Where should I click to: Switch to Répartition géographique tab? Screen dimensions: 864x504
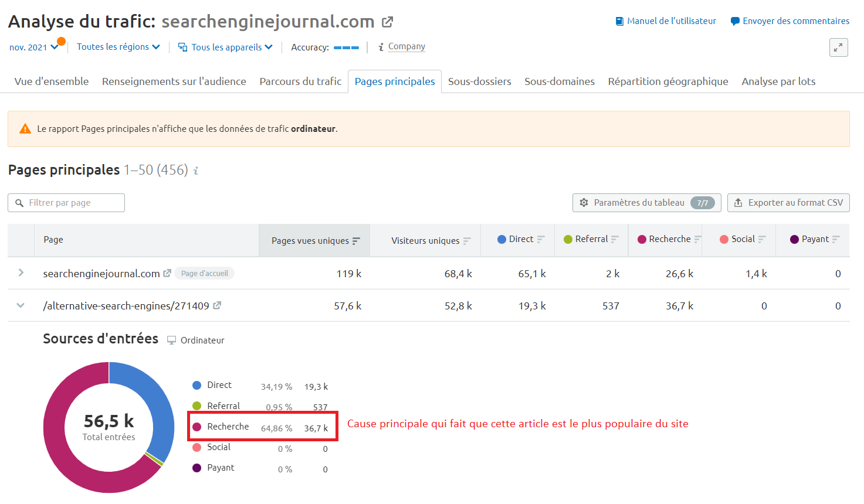pos(668,81)
